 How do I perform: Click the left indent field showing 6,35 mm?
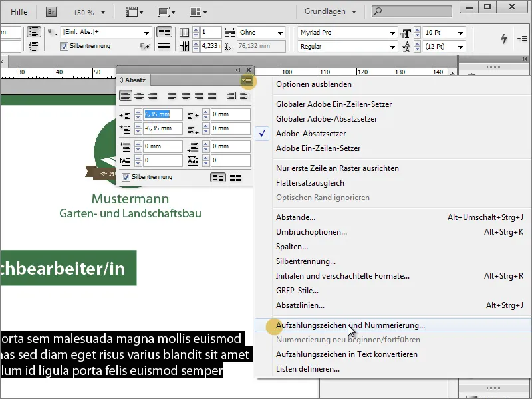[x=163, y=114]
